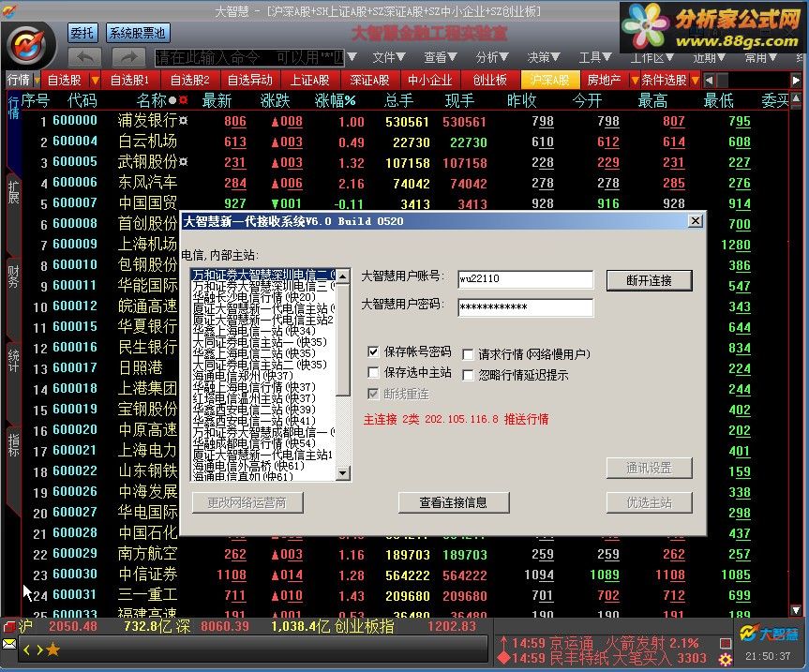Expand the command input dropdown arrow

point(352,57)
